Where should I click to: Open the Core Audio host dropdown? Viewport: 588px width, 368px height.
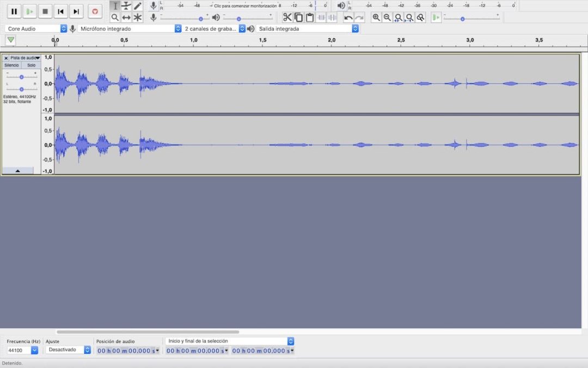tap(36, 28)
